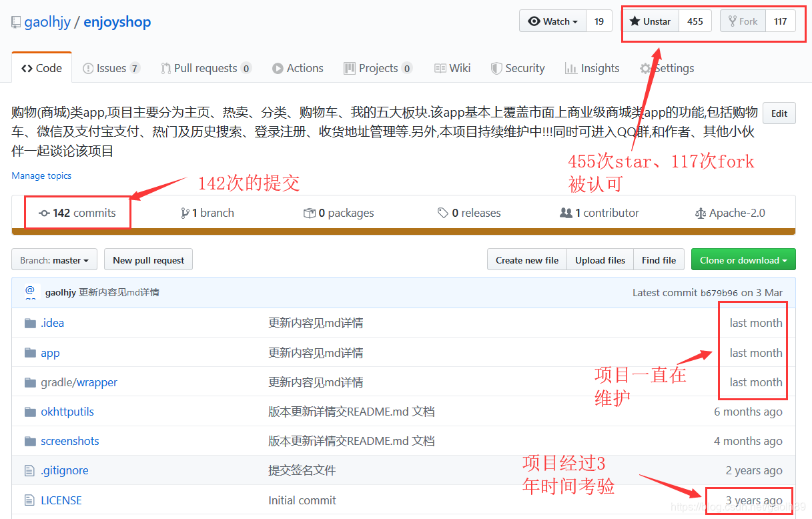
Task: Open the Settings tab
Action: tap(667, 68)
